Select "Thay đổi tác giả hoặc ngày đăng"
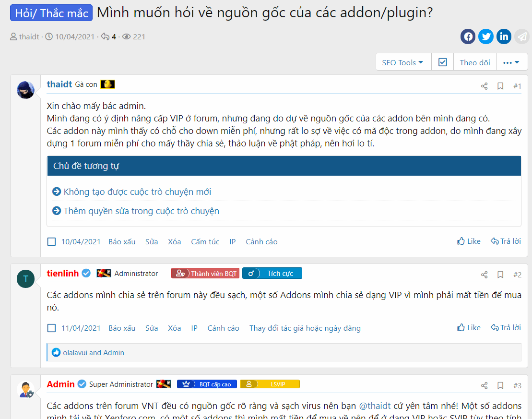 coord(305,328)
